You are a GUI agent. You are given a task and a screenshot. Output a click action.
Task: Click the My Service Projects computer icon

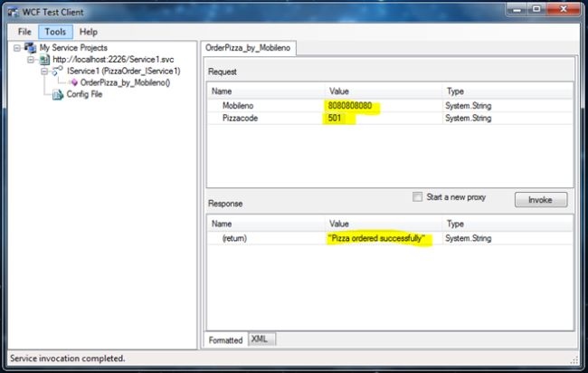point(30,48)
